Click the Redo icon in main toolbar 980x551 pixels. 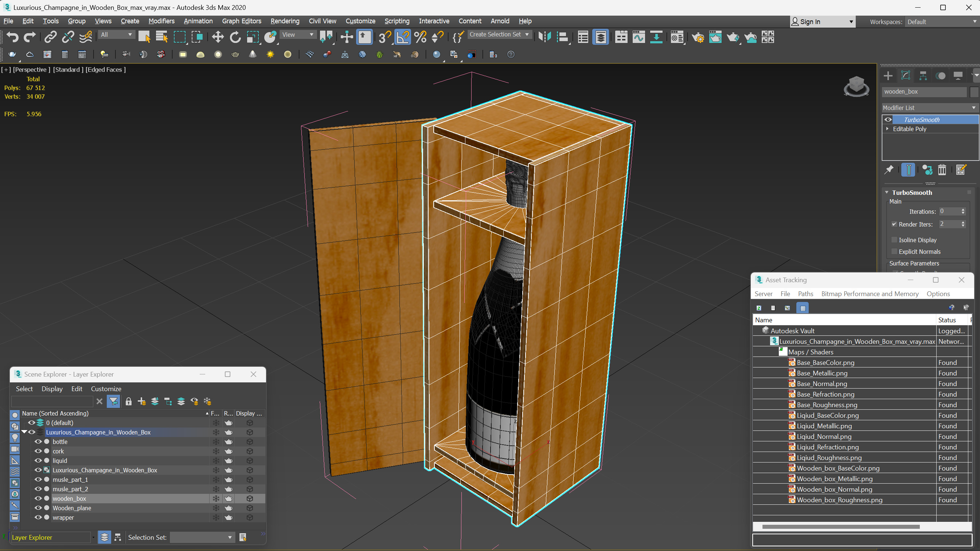pos(29,37)
